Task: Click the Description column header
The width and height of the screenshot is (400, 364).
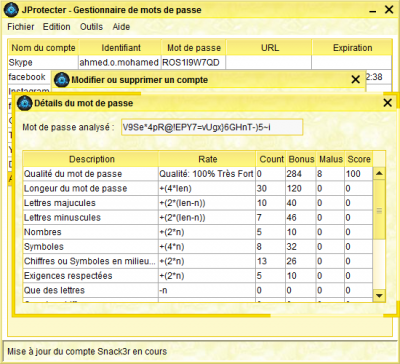Action: [x=91, y=159]
